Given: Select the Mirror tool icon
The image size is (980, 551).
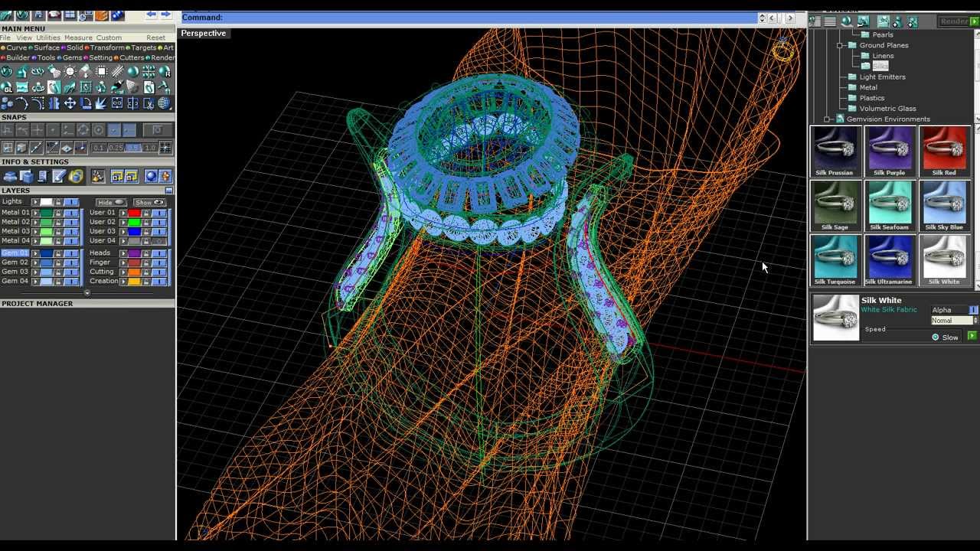Looking at the screenshot, I should 54,103.
